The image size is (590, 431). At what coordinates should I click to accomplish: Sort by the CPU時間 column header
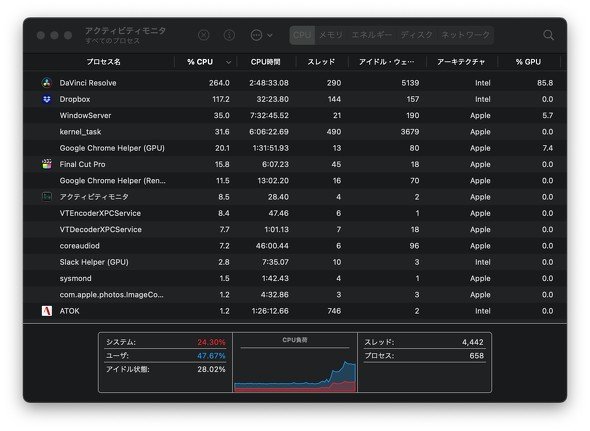click(x=266, y=62)
